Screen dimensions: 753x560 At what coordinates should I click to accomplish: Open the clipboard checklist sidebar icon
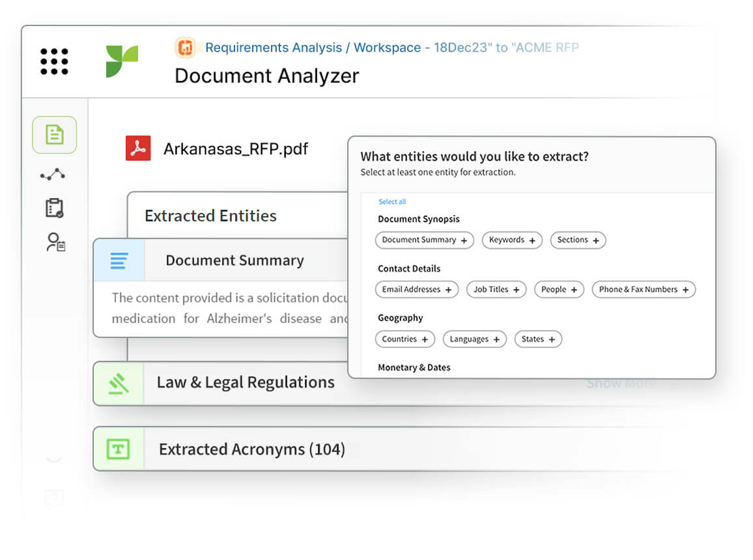pyautogui.click(x=54, y=208)
